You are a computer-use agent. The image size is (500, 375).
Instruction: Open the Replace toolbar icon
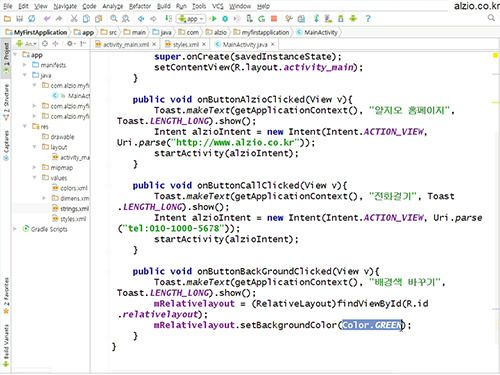(126, 19)
